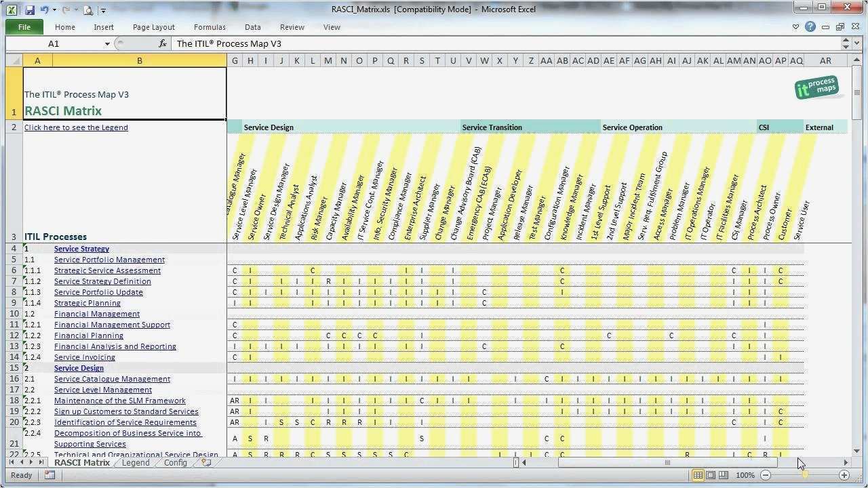The width and height of the screenshot is (868, 488).
Task: Click the zoom slider handle
Action: pyautogui.click(x=804, y=475)
